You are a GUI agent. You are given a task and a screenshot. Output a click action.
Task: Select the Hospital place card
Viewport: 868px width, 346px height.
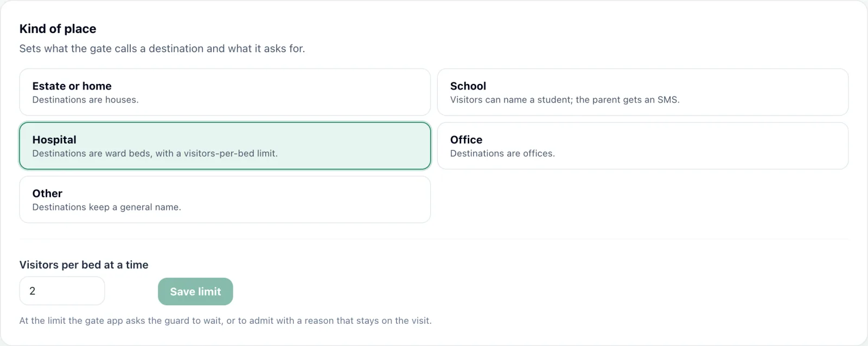click(x=225, y=146)
